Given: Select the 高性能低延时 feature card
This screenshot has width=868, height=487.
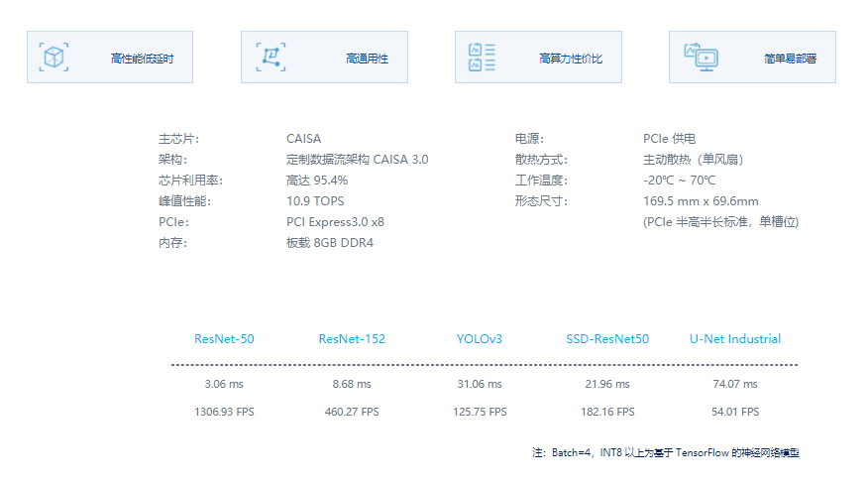Looking at the screenshot, I should click(110, 58).
